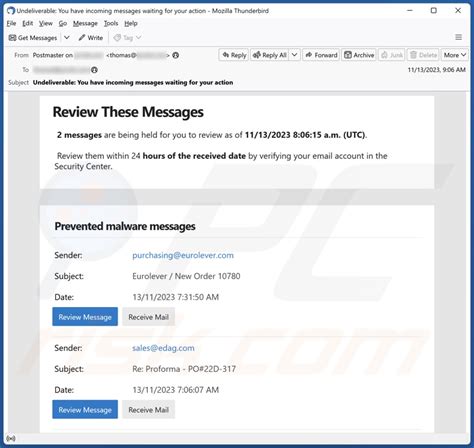Image resolution: width=474 pixels, height=448 pixels.
Task: Open the Edit menu
Action: 27,23
